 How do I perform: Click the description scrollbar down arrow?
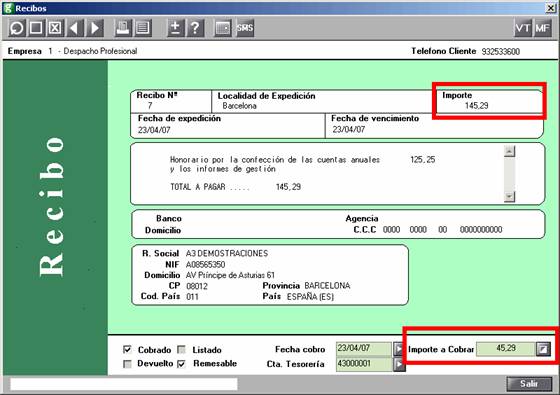point(510,196)
